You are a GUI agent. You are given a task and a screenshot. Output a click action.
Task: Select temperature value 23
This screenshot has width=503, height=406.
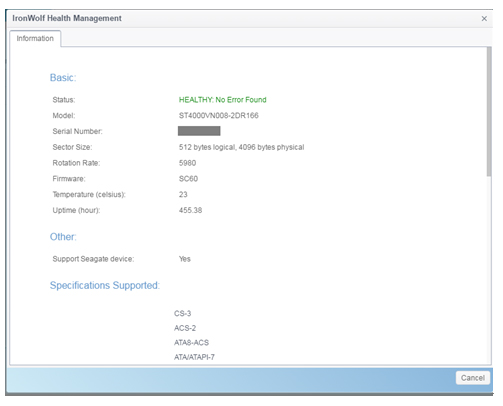183,194
